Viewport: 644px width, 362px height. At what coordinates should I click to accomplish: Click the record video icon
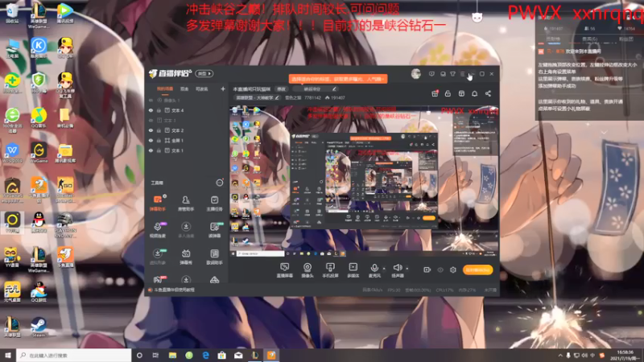[427, 269]
